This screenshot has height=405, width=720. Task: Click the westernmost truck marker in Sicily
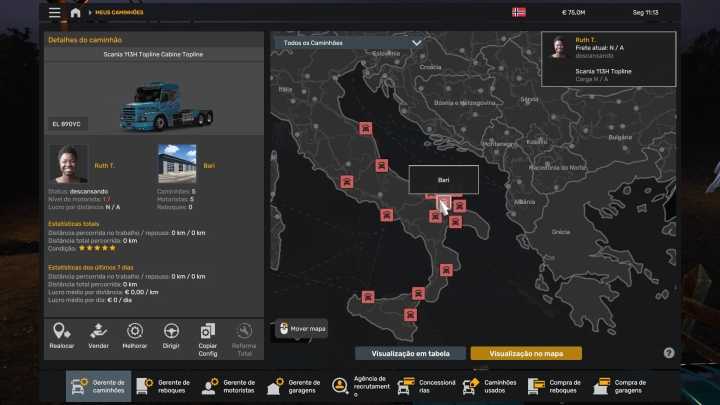click(x=368, y=297)
